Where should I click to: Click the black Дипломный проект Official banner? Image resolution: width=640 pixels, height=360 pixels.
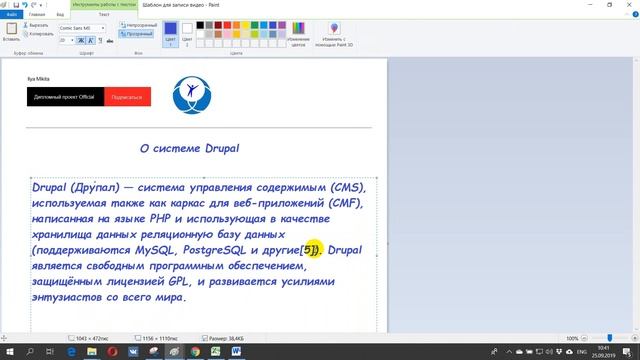pos(65,97)
